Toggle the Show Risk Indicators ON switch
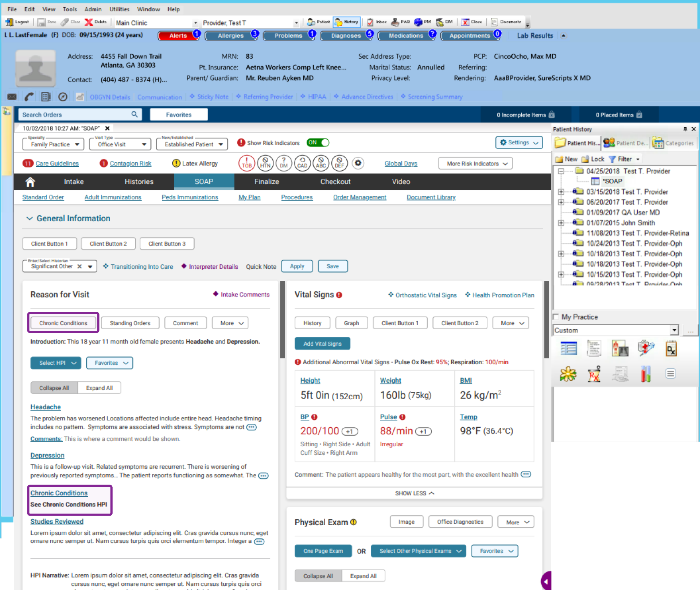 coord(318,143)
